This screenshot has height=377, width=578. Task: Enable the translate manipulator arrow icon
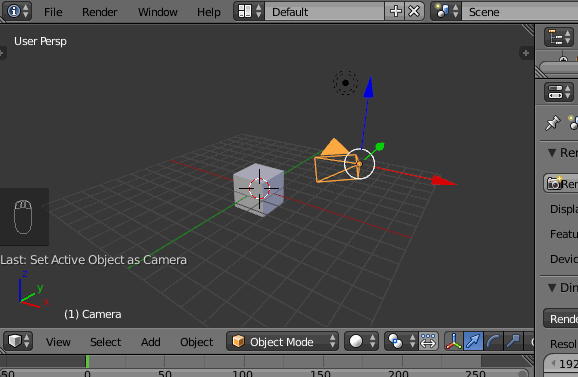click(473, 341)
